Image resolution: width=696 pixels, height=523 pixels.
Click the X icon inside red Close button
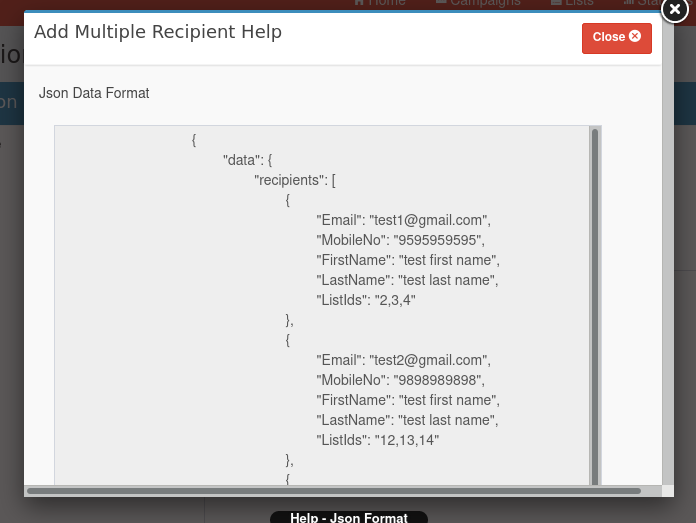pos(635,36)
